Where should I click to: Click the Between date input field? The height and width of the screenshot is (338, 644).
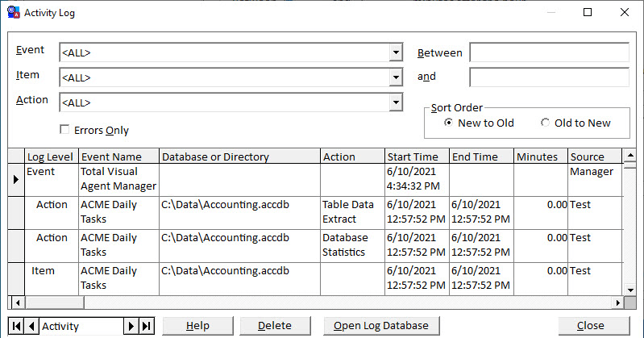tap(549, 52)
